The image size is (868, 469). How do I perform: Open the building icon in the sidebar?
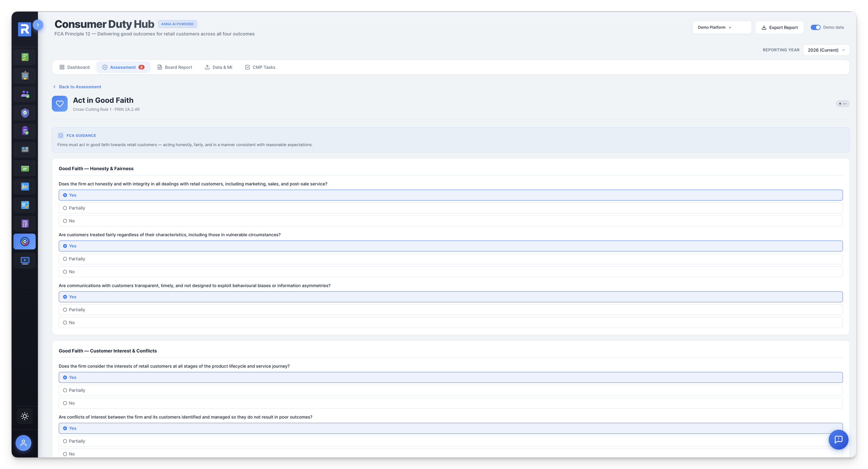click(25, 76)
